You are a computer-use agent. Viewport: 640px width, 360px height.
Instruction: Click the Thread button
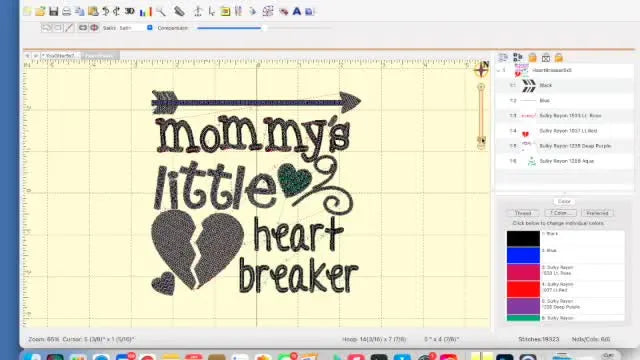523,213
